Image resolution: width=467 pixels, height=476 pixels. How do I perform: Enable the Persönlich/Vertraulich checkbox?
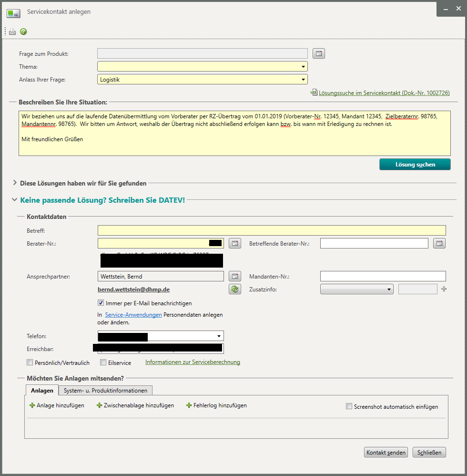tap(30, 362)
